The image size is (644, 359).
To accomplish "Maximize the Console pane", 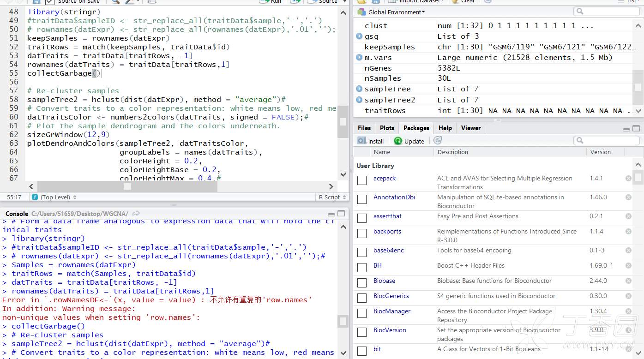I will (341, 214).
